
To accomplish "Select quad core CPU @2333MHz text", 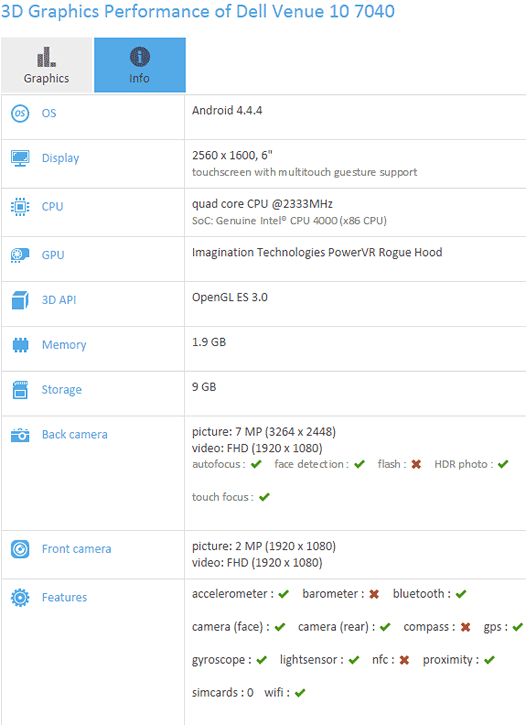I will pyautogui.click(x=262, y=204).
